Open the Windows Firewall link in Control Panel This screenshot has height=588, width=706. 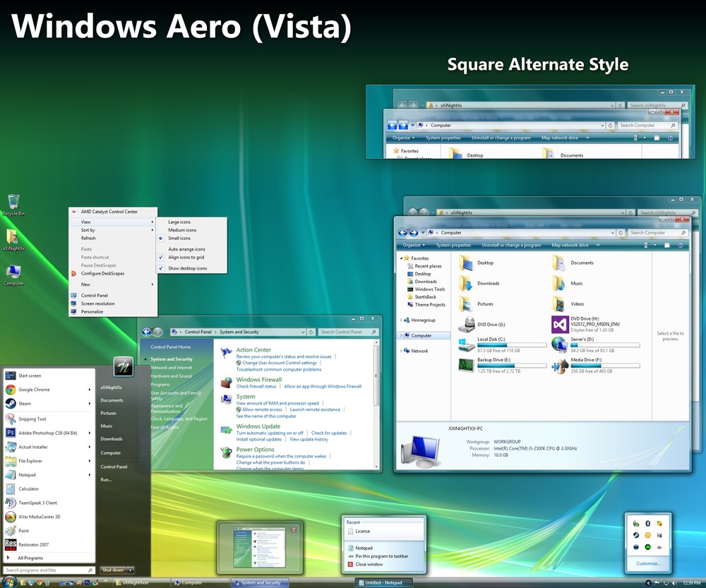[259, 380]
